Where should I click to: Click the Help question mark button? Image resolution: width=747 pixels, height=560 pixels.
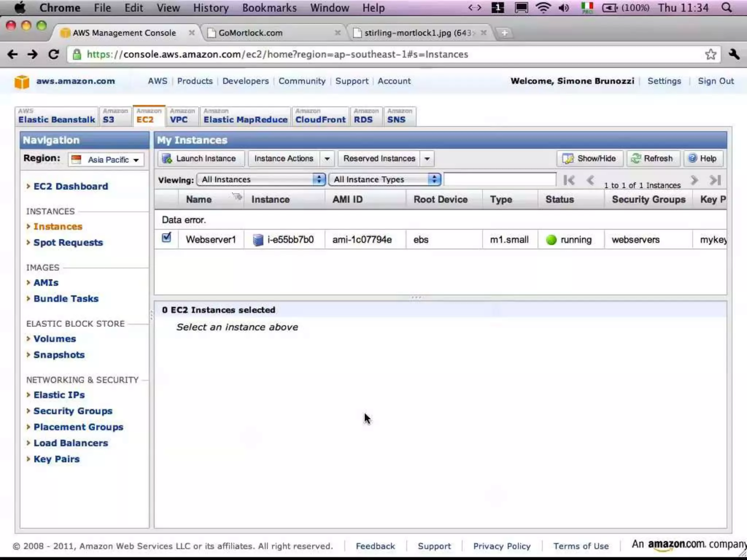click(x=703, y=158)
